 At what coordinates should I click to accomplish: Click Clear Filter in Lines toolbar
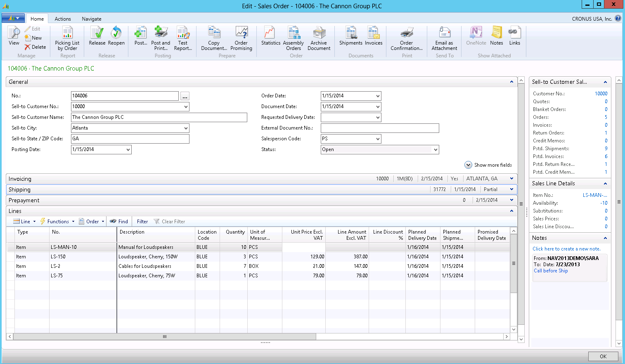(169, 222)
